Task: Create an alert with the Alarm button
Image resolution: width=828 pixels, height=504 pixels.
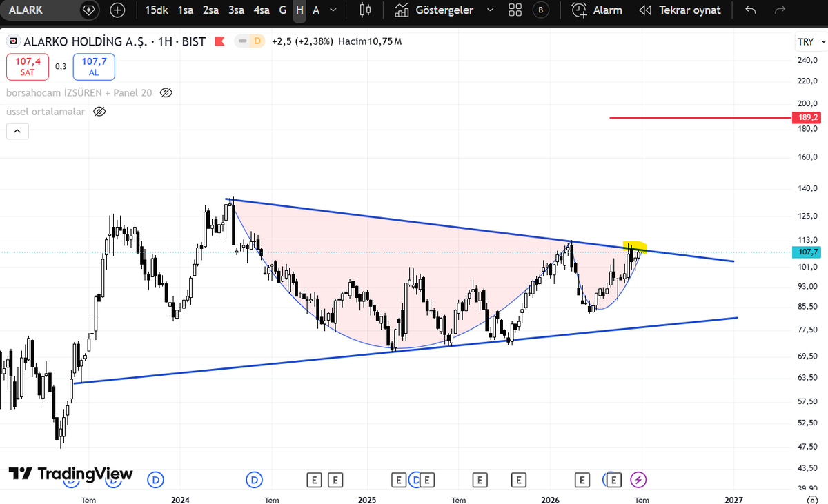Action: pos(597,10)
